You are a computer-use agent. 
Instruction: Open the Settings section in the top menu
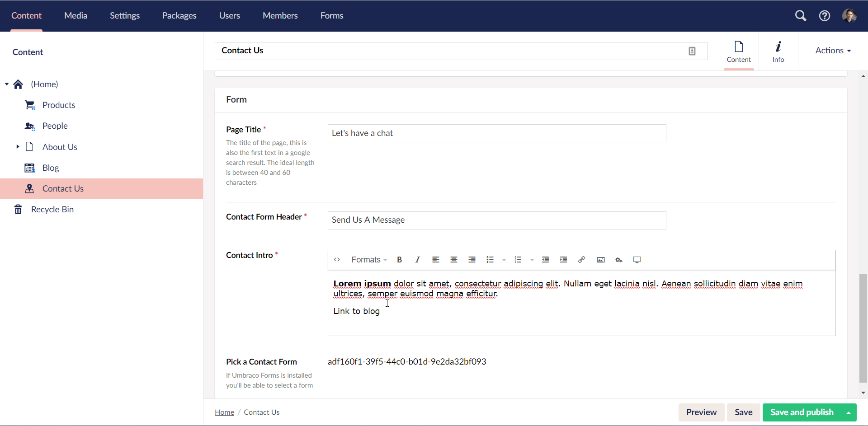(125, 15)
